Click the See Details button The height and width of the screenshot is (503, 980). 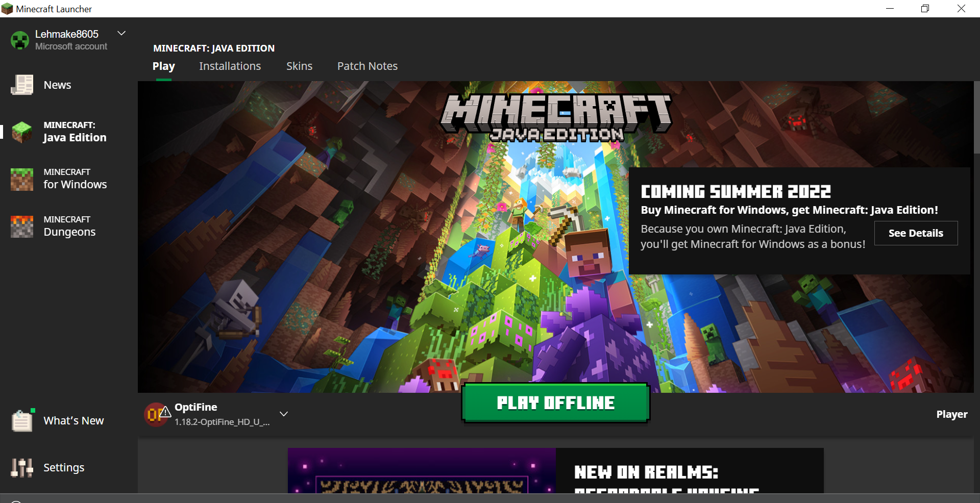(916, 233)
